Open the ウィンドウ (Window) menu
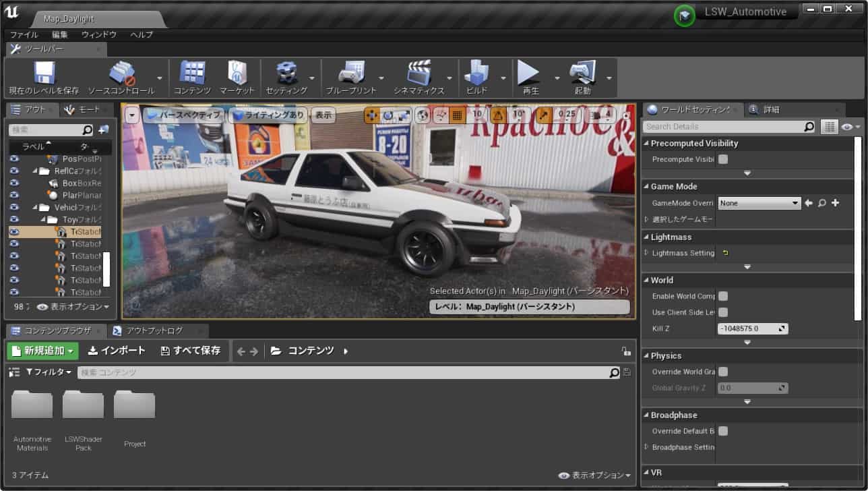 point(99,34)
